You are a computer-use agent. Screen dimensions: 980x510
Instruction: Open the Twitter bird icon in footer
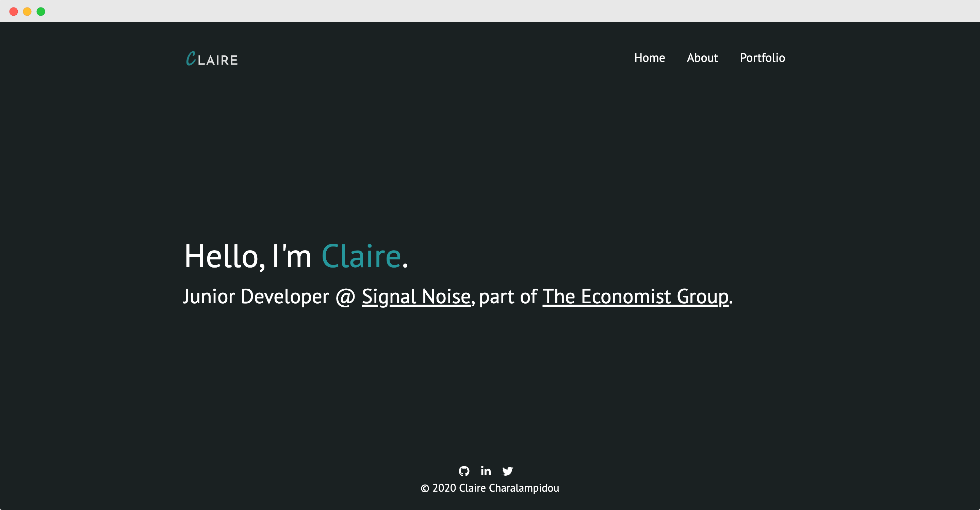pyautogui.click(x=507, y=471)
